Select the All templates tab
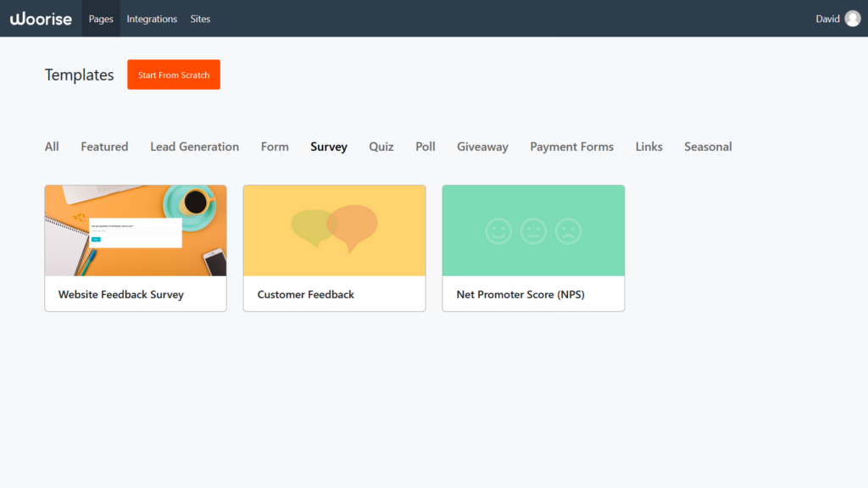Image resolution: width=868 pixels, height=488 pixels. point(52,147)
